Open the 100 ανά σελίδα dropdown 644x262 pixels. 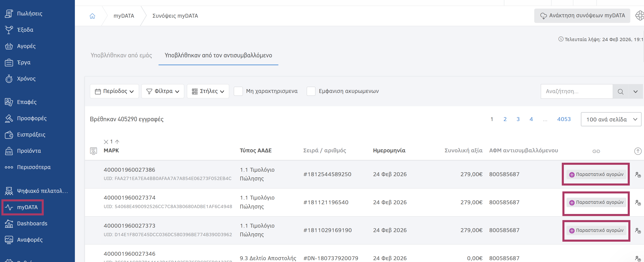tap(611, 119)
